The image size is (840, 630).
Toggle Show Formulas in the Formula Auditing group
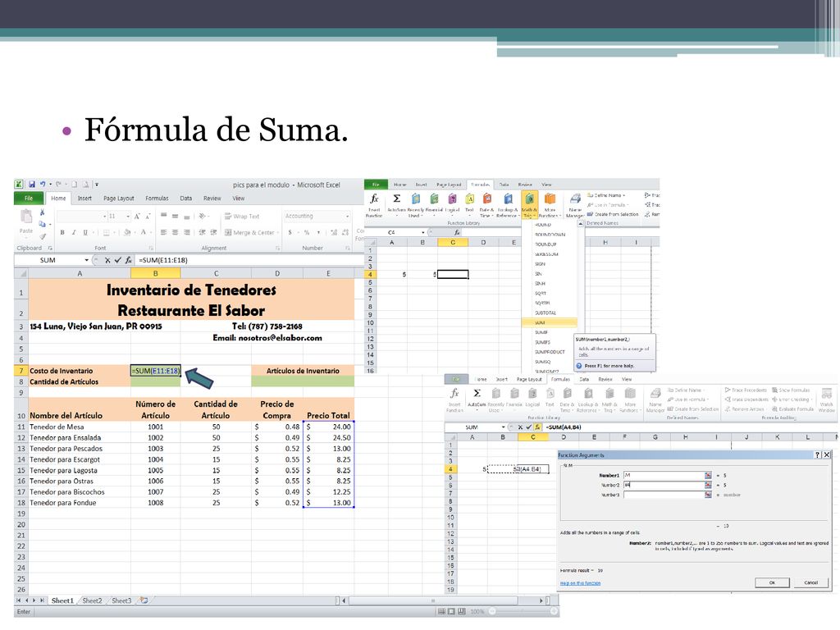pos(791,390)
